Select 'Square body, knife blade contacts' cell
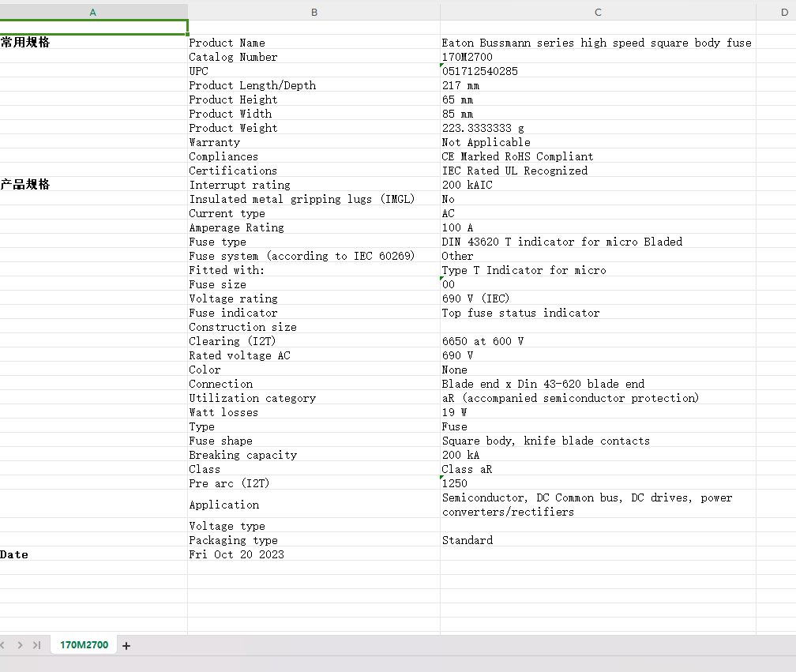Screen dimensions: 796x672 [x=598, y=440]
